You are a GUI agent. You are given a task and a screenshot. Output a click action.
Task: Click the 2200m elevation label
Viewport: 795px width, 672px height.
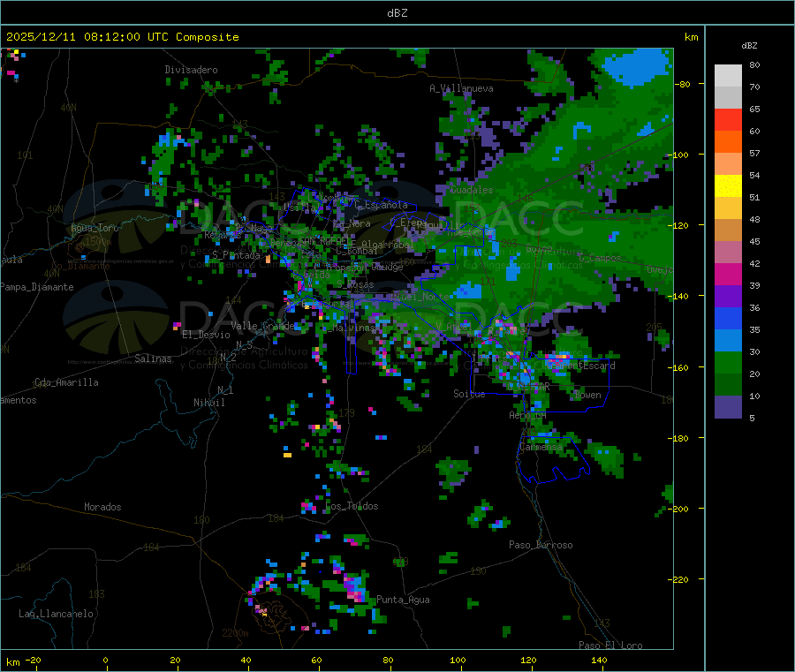[x=235, y=633]
